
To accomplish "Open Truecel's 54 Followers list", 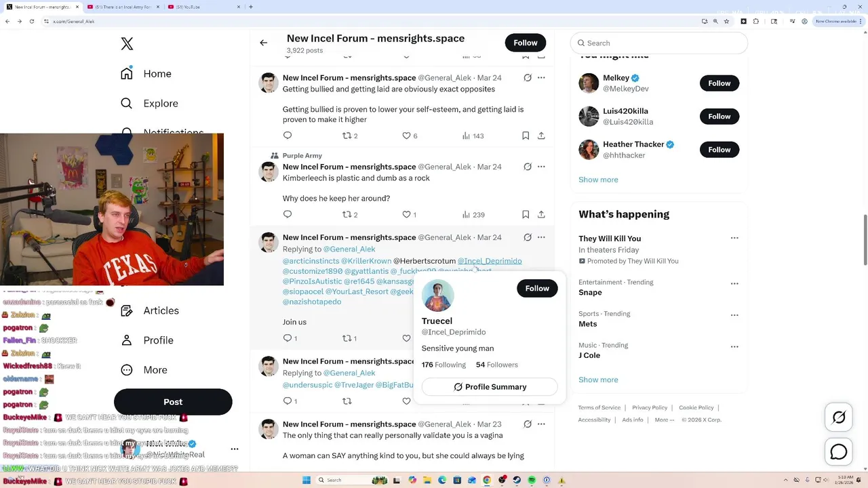I will point(497,365).
